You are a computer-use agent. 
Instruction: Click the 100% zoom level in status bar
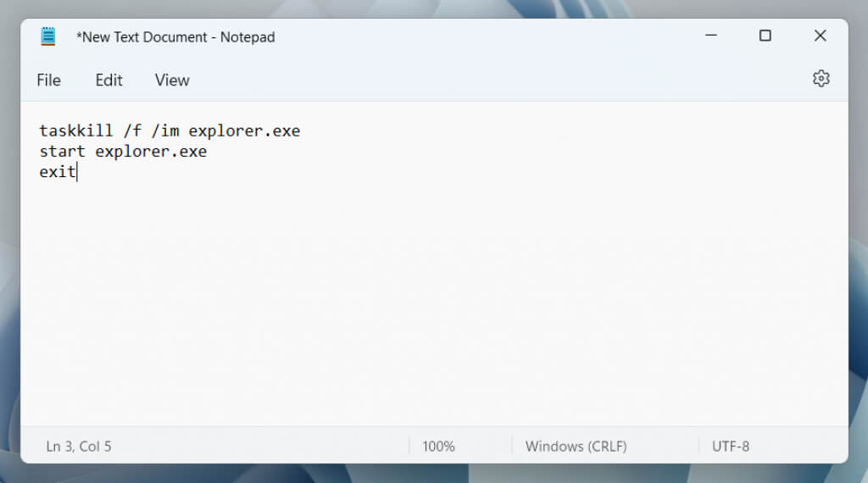point(438,447)
